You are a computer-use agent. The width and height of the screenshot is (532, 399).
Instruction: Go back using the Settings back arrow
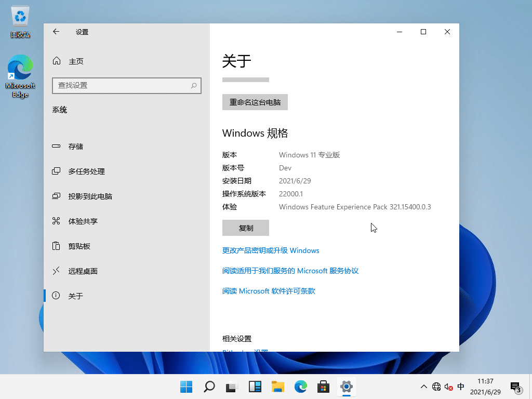(56, 32)
